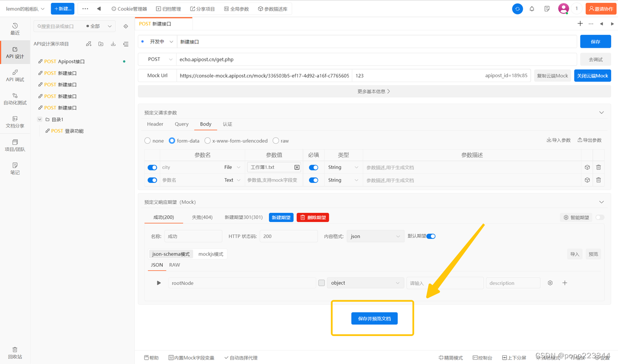Open the top bar three-dots menu
Viewport: 618px width, 364px height.
(x=85, y=9)
